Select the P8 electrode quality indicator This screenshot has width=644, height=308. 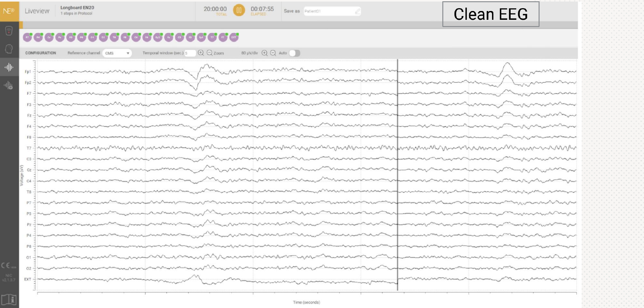click(82, 37)
